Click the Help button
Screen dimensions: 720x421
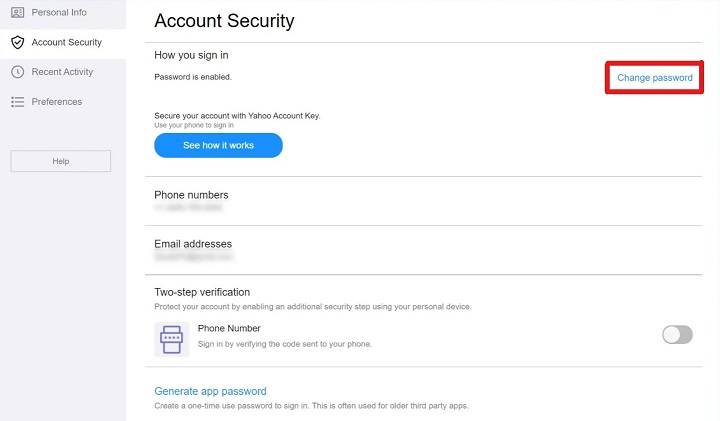coord(60,161)
